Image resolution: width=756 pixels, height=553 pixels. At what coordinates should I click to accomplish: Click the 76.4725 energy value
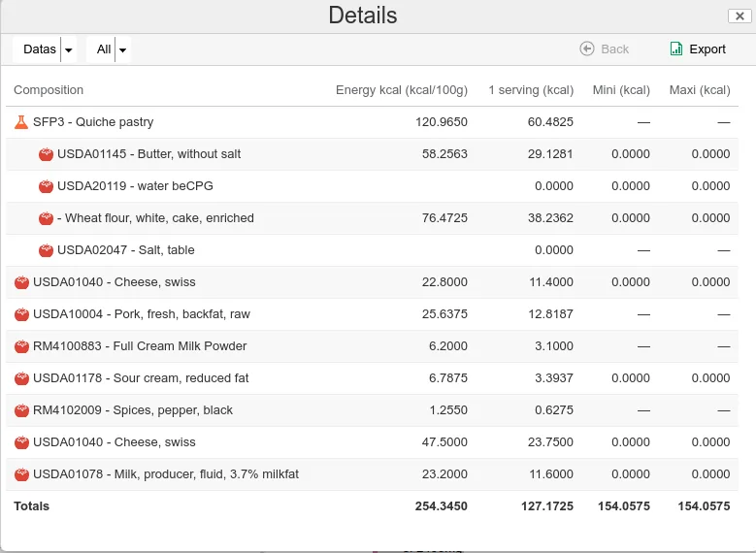[x=444, y=218]
